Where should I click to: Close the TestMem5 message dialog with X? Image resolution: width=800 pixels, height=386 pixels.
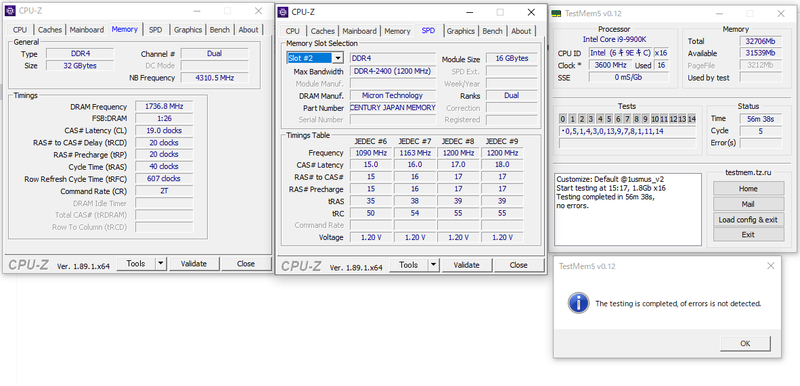click(770, 266)
